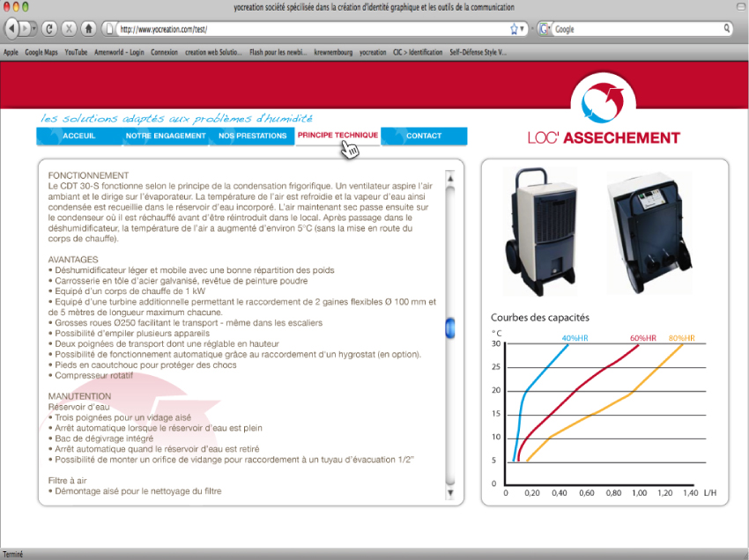The image size is (749, 560).
Task: Run search with the magnifying glass icon
Action: pyautogui.click(x=727, y=29)
